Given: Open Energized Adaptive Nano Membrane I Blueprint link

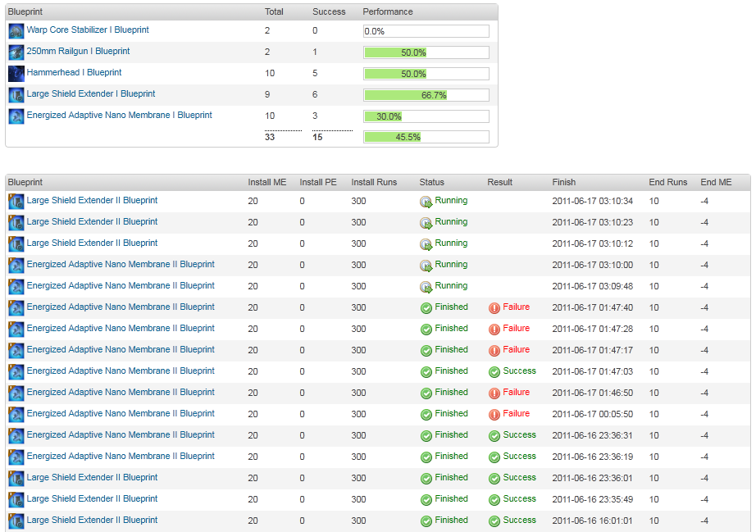Looking at the screenshot, I should 119,116.
